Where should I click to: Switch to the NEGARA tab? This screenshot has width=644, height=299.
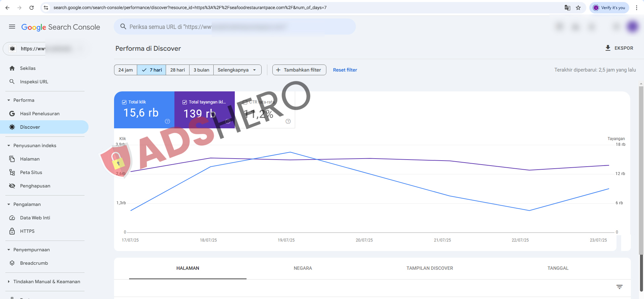pyautogui.click(x=303, y=268)
